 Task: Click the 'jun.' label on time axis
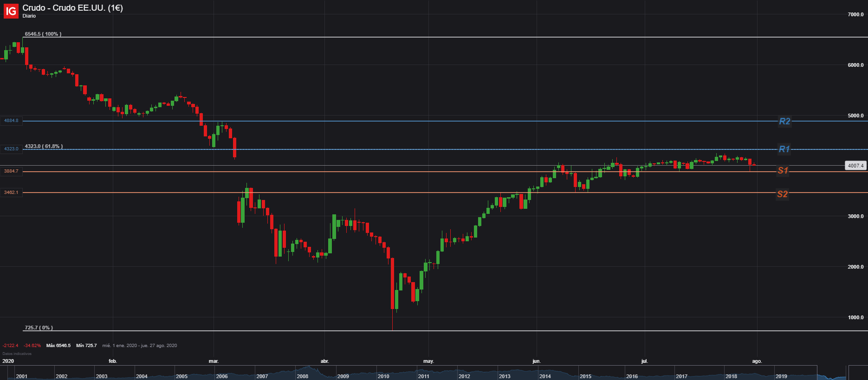click(537, 361)
